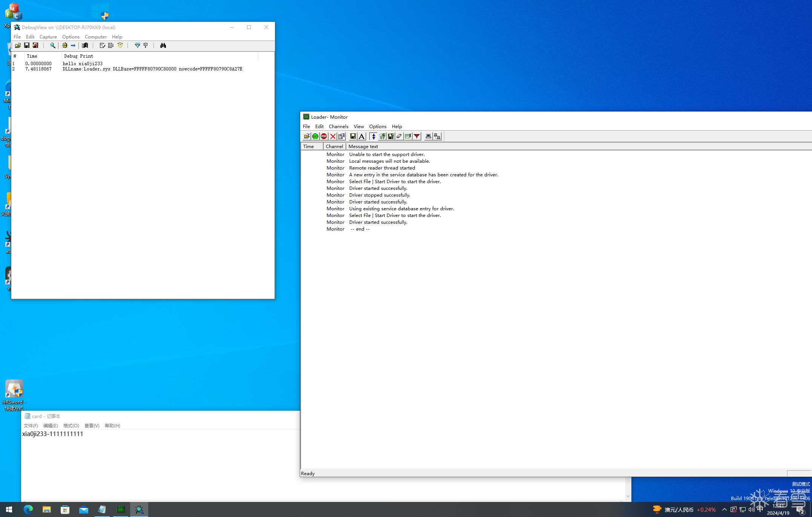Click the recycle-with-question-mark icon in Loader Monitor

pyautogui.click(x=382, y=136)
